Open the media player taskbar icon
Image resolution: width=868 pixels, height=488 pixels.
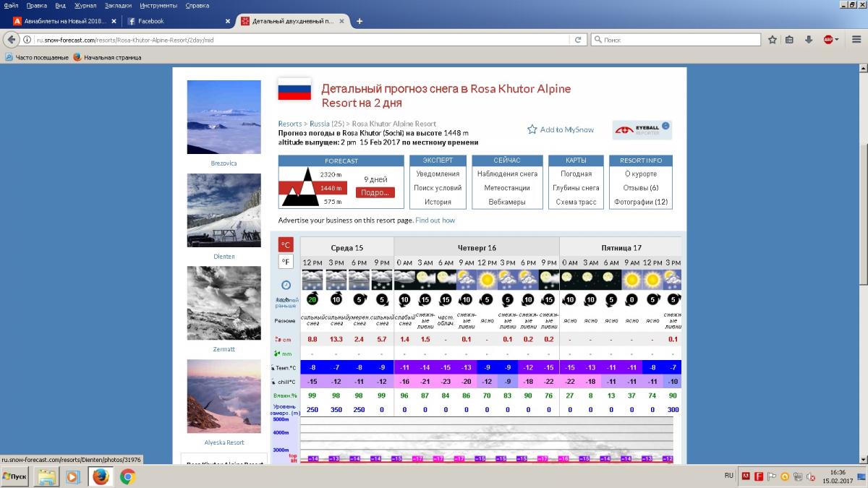[x=72, y=476]
